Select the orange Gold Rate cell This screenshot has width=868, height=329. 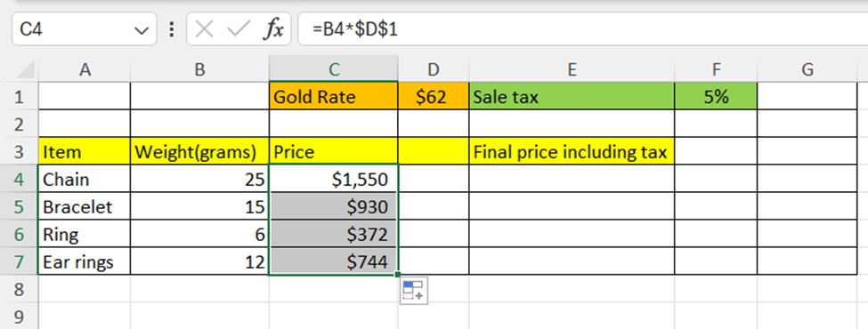click(x=333, y=97)
